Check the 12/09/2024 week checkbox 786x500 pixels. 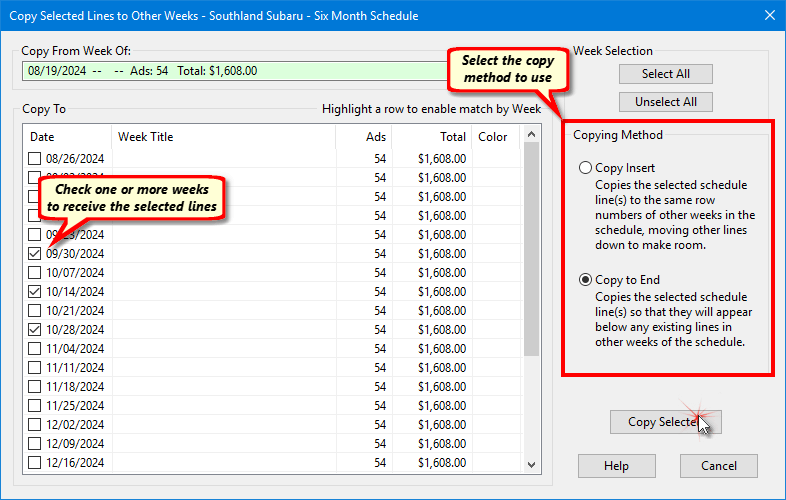(x=34, y=444)
